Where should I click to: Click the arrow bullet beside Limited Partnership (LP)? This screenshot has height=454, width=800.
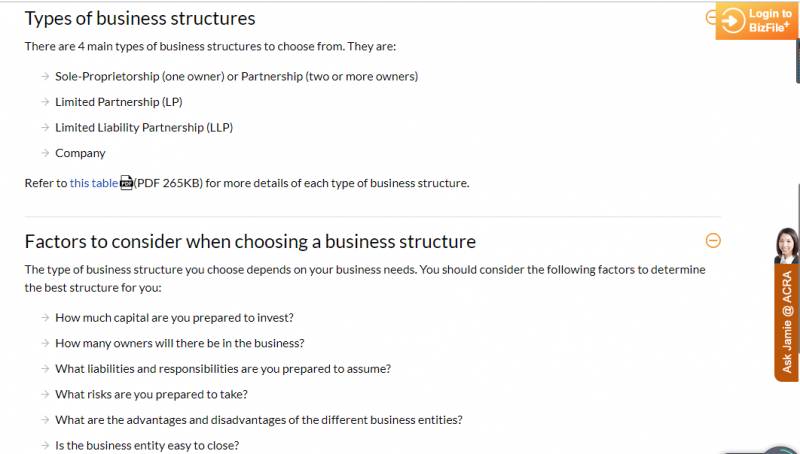click(45, 102)
